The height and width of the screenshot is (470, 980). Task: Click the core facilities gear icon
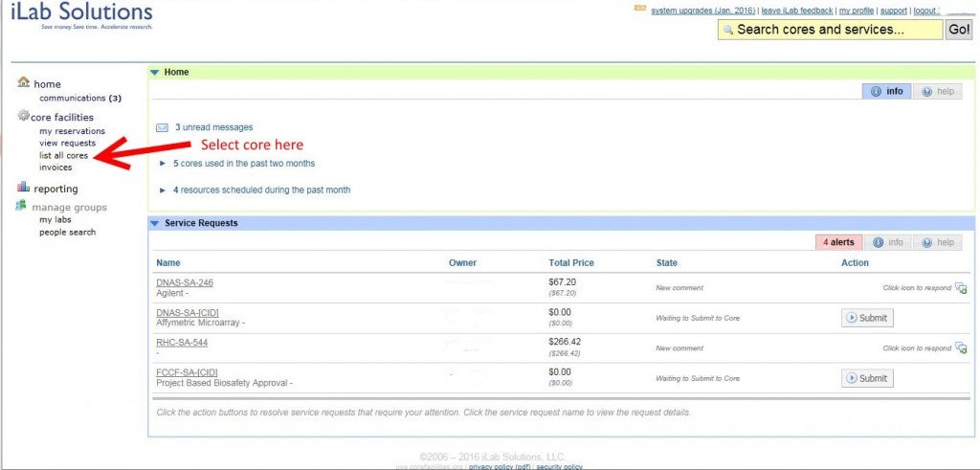point(24,115)
